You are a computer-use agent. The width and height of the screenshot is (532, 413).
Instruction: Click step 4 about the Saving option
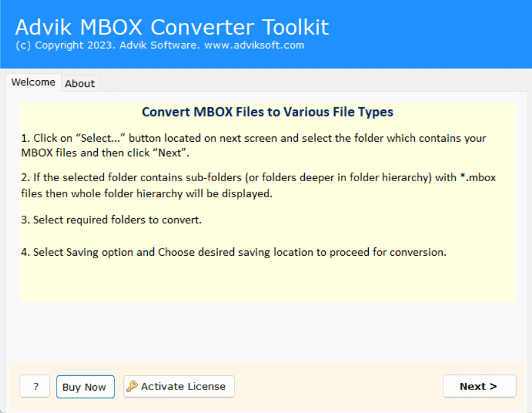tap(234, 252)
